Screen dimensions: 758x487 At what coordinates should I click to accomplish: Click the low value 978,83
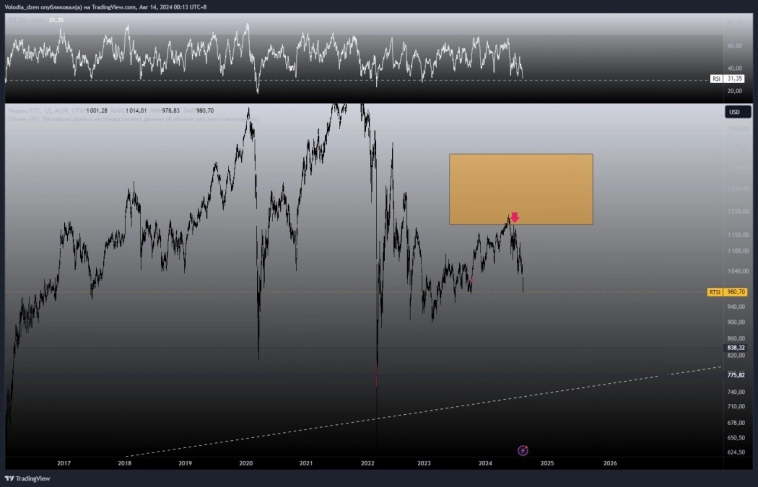click(x=171, y=111)
